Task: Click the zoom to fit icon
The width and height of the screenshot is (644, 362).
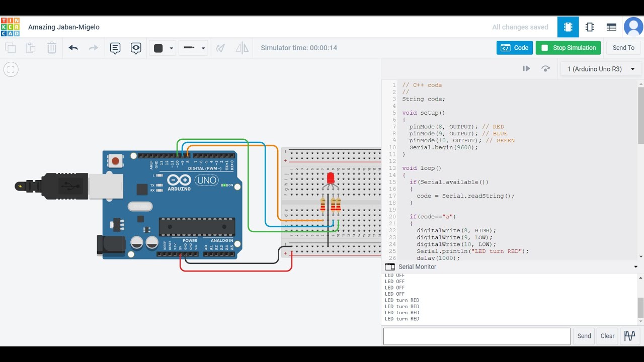Action: tap(11, 69)
